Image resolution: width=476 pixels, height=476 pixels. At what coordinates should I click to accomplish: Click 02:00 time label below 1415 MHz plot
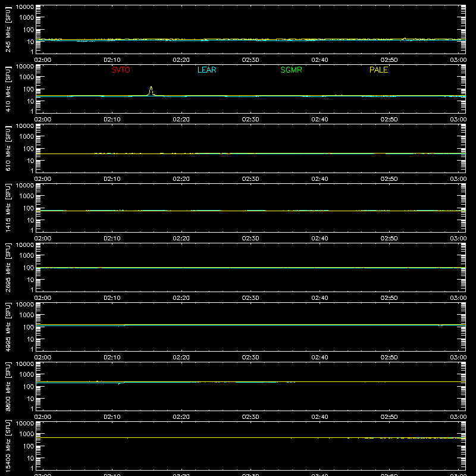(x=43, y=239)
